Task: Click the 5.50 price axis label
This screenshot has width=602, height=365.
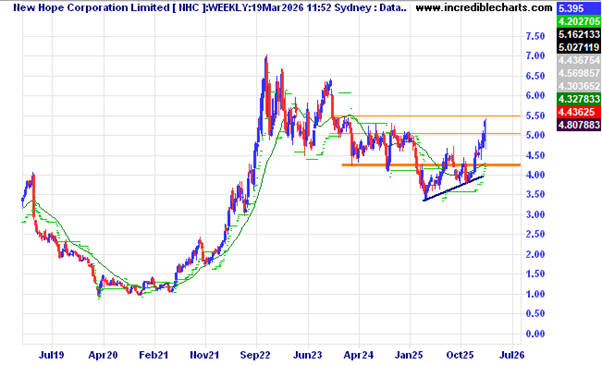Action: coord(535,116)
